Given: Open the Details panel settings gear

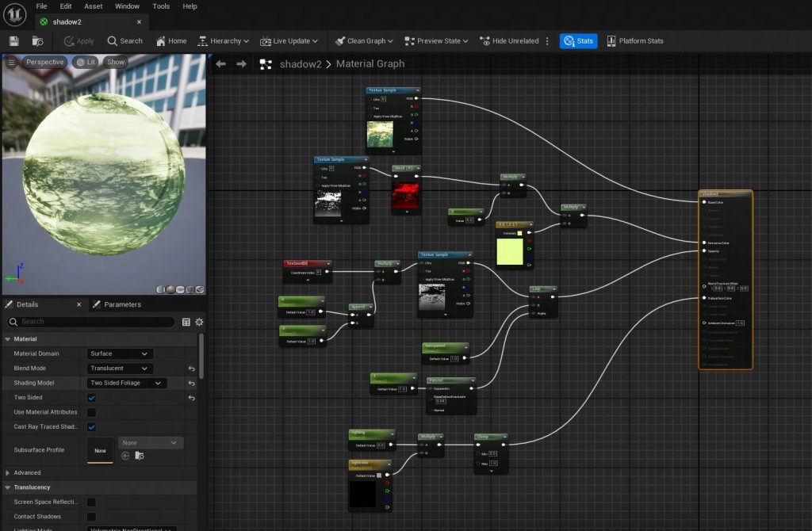Looking at the screenshot, I should tap(199, 322).
